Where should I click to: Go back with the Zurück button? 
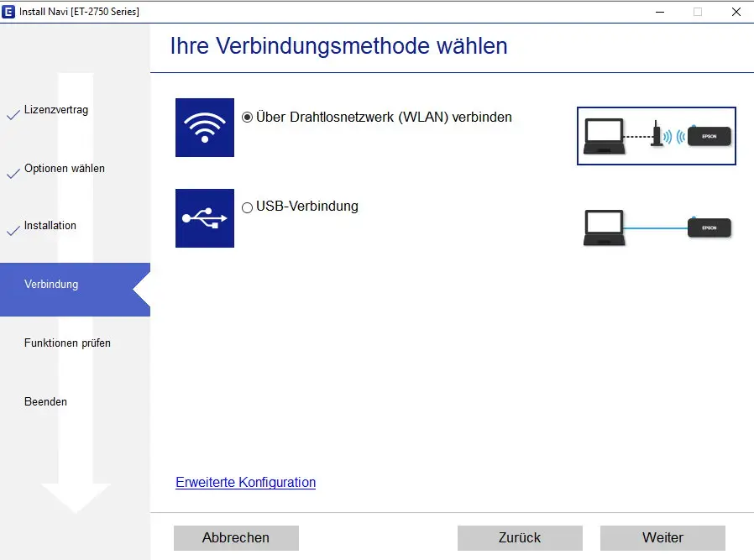point(520,538)
